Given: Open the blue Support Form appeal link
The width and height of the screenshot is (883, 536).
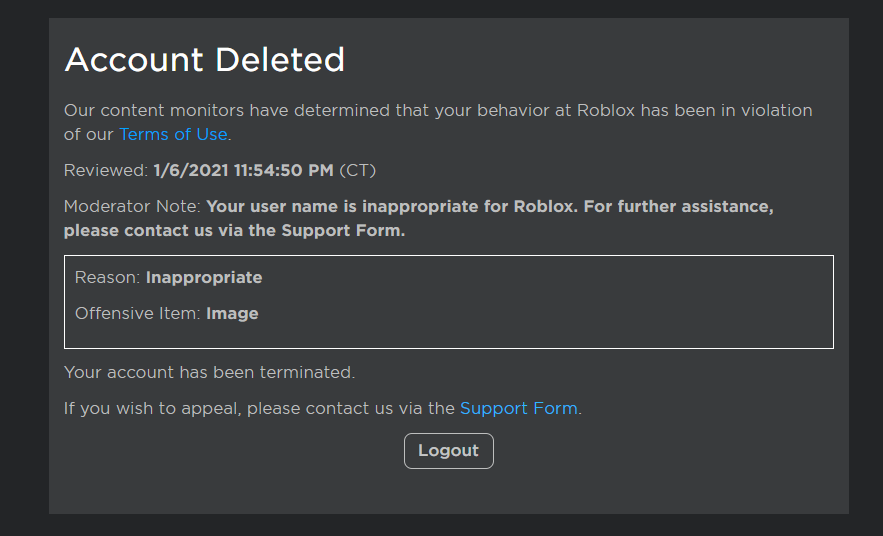Looking at the screenshot, I should (518, 408).
